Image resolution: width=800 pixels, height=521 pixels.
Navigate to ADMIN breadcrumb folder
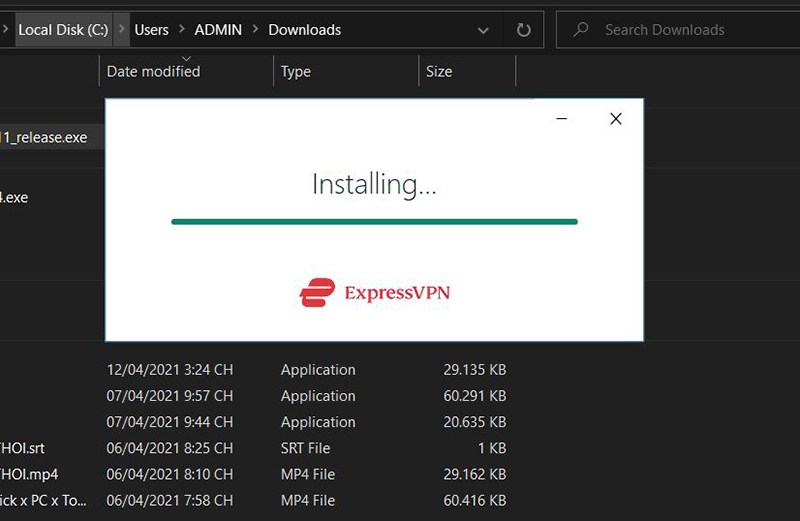tap(218, 30)
